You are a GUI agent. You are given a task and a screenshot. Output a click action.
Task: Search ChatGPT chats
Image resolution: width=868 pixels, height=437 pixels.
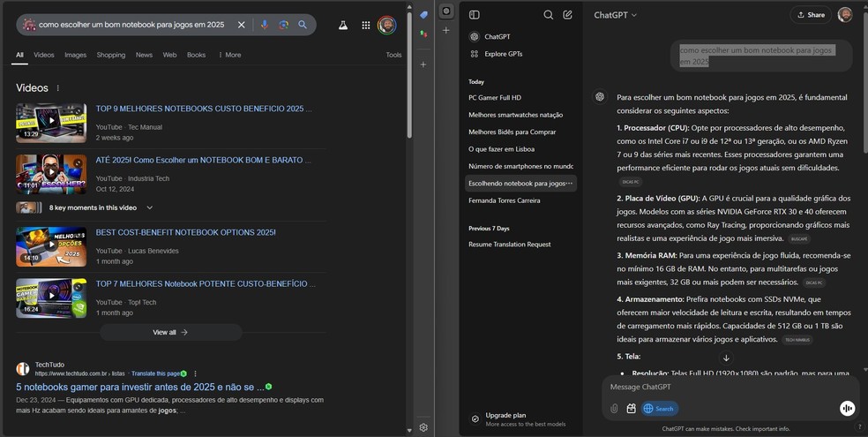tap(548, 15)
